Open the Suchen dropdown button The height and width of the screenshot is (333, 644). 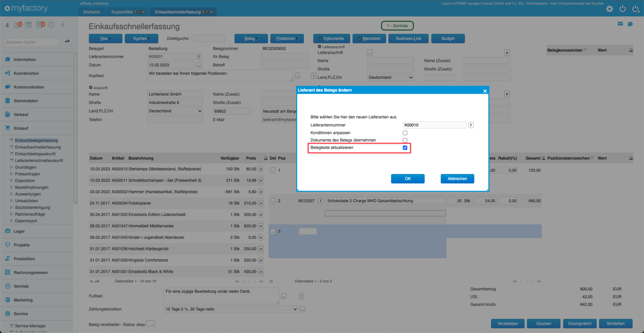coord(141,39)
